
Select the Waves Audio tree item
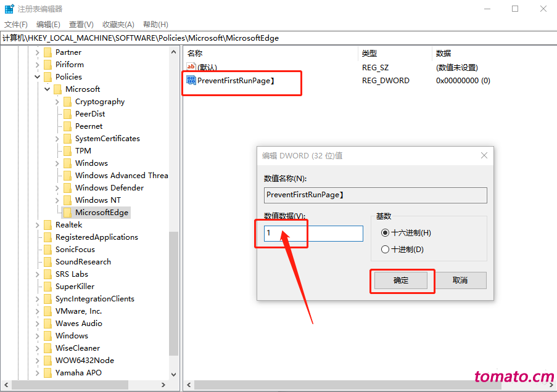point(79,324)
